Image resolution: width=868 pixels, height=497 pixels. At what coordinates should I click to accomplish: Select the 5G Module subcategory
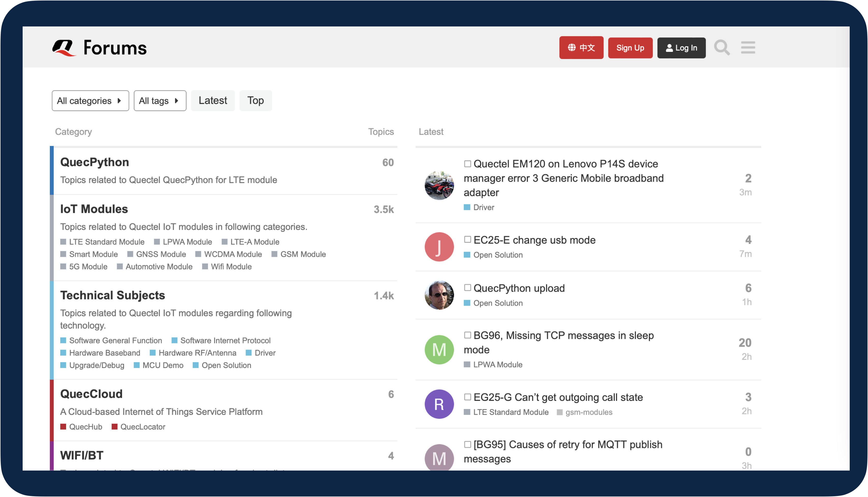click(x=84, y=267)
